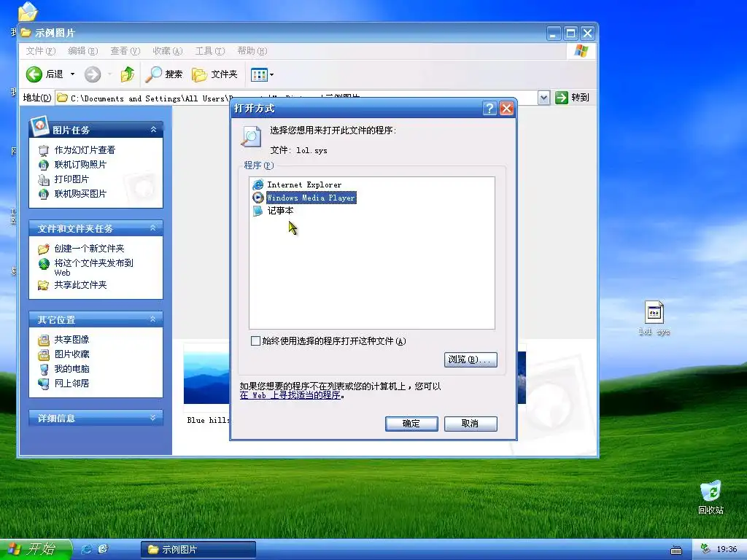Open the Back button history dropdown arrow

click(x=72, y=74)
